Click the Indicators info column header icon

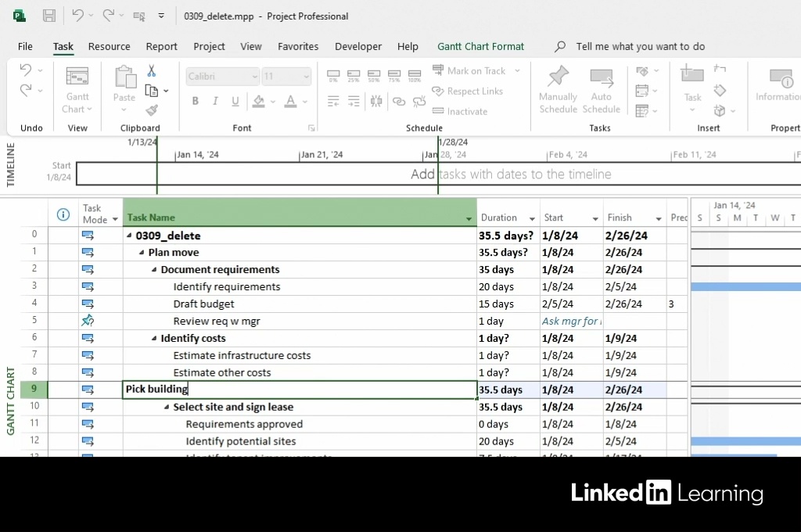click(x=63, y=214)
